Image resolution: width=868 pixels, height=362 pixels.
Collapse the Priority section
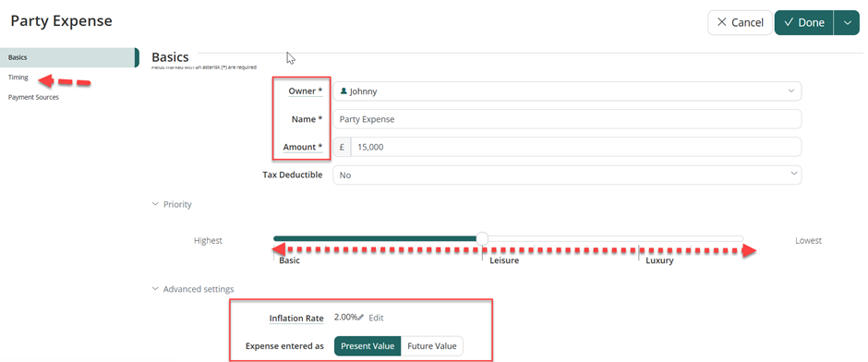[172, 204]
